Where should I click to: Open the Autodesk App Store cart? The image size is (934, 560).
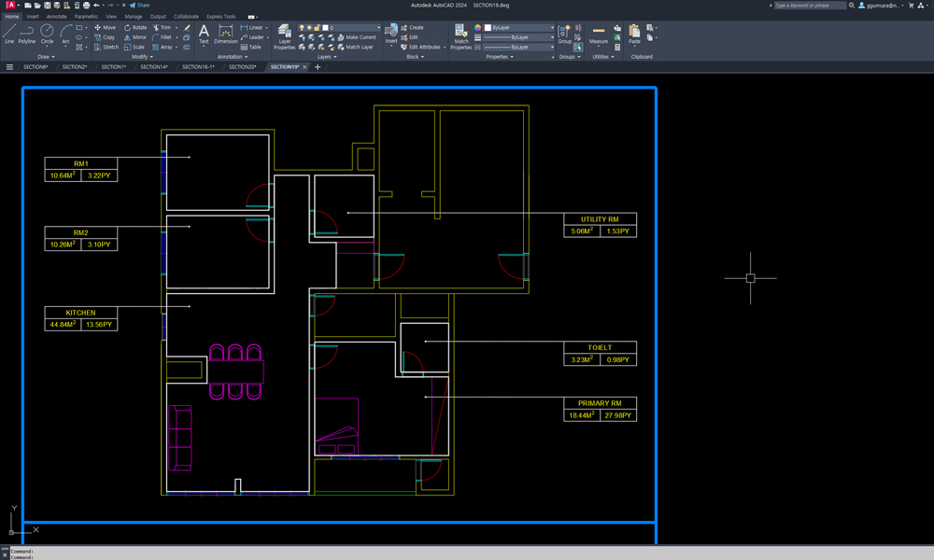point(911,6)
